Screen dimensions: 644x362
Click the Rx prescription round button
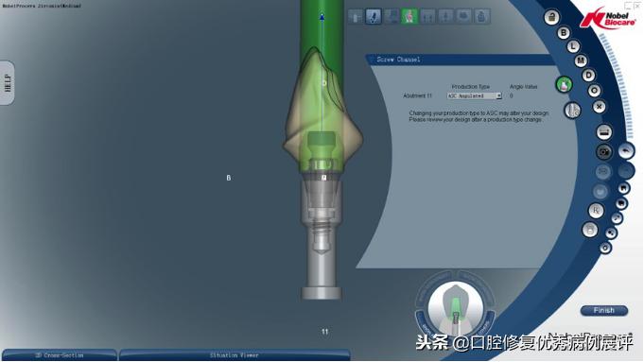coord(596,211)
